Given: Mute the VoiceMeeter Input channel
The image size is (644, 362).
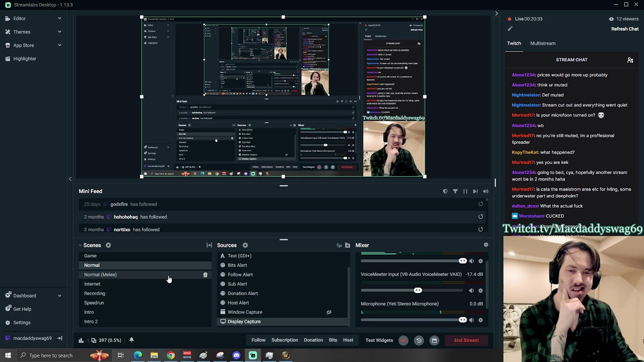Looking at the screenshot, I should (471, 291).
